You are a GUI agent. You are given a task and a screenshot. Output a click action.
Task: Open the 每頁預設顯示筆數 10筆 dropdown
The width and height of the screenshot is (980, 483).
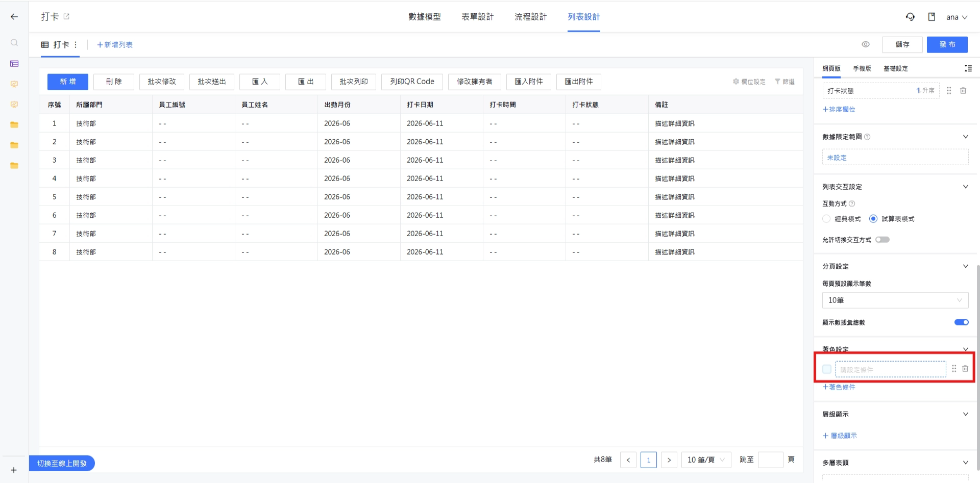tap(895, 300)
